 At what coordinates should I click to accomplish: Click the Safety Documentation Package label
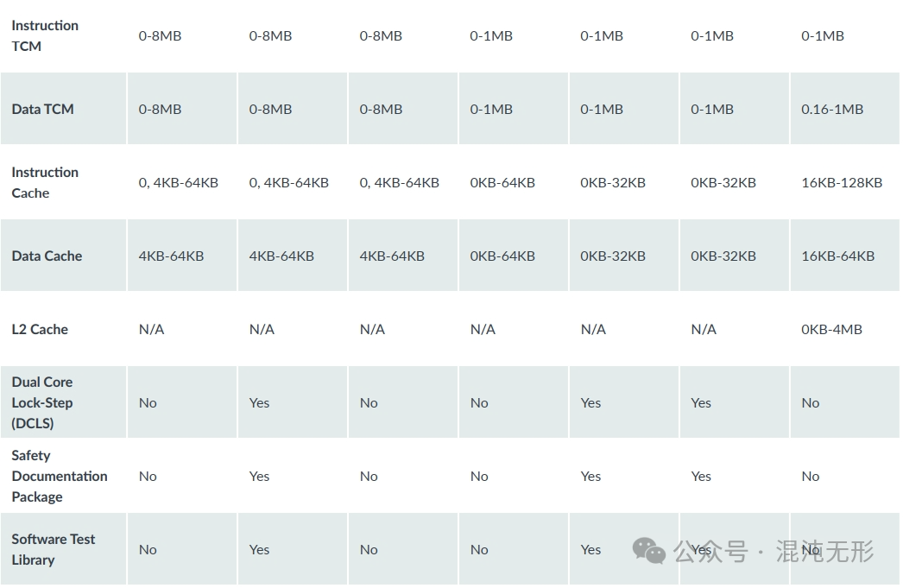[60, 476]
